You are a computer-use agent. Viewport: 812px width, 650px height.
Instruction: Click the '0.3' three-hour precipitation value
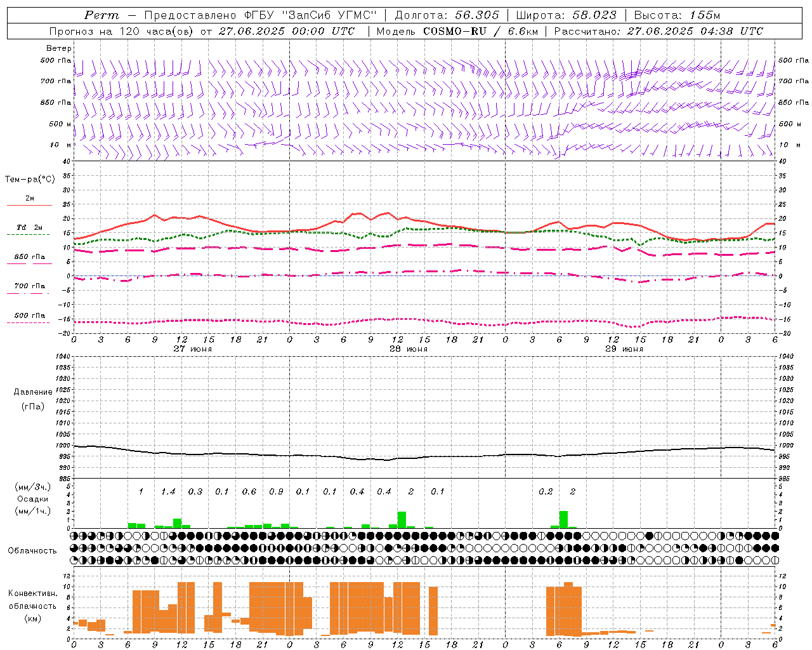click(x=195, y=492)
